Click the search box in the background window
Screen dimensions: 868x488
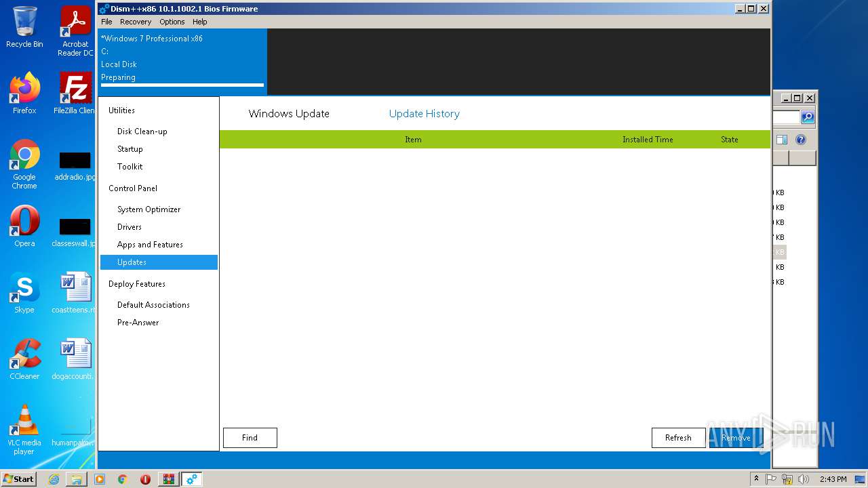point(787,117)
